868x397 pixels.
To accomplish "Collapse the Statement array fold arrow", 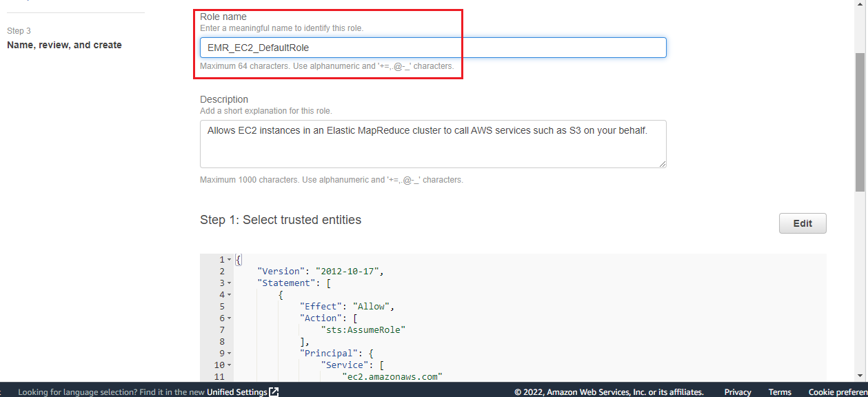I will [x=228, y=283].
